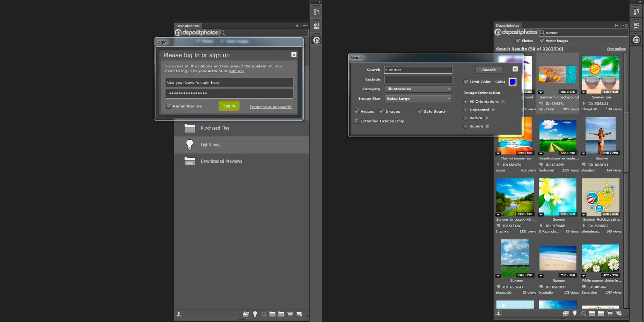Follow the sign up link
644x322 pixels.
pyautogui.click(x=236, y=71)
